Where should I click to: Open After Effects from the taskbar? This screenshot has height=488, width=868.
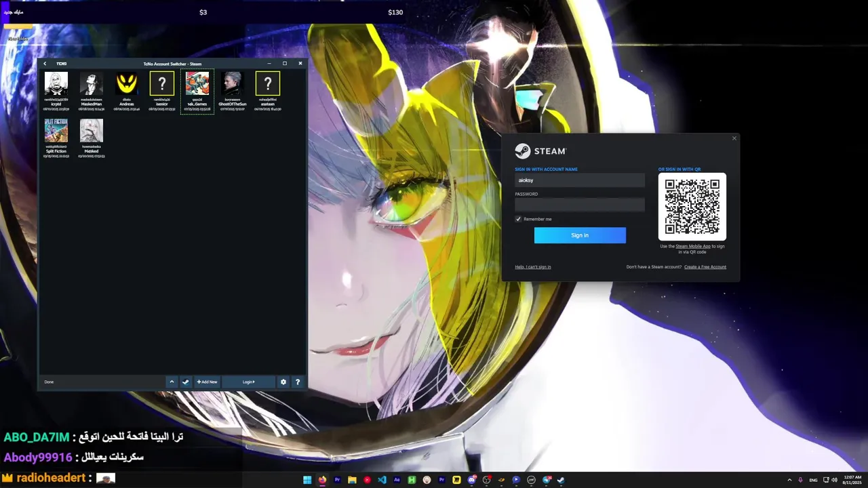[x=397, y=480]
